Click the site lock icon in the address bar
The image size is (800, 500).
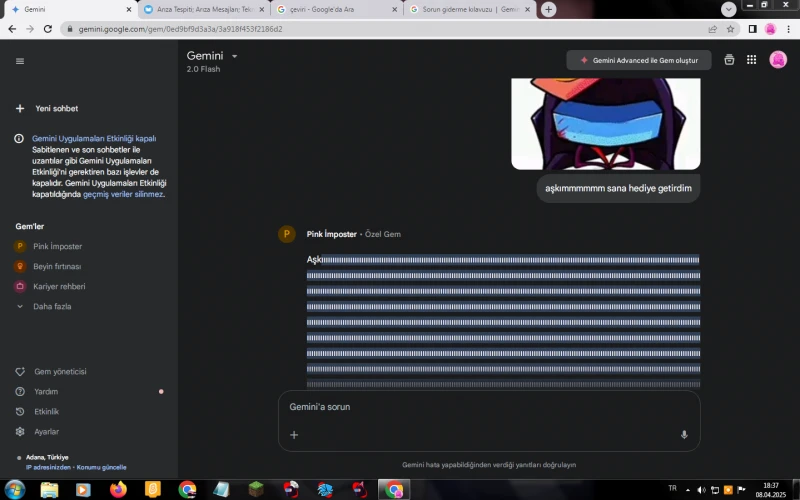[70, 29]
